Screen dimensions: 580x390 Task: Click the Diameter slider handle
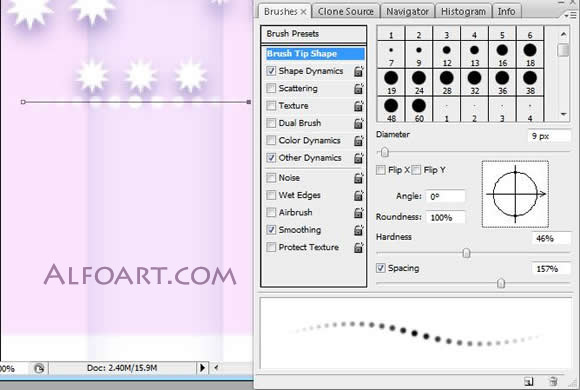pos(385,152)
